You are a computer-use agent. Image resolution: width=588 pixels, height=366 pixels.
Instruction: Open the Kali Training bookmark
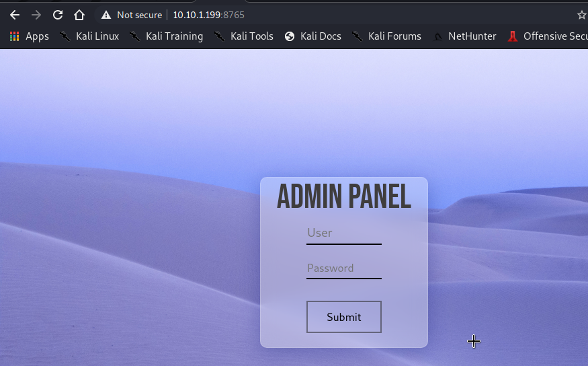(x=174, y=36)
